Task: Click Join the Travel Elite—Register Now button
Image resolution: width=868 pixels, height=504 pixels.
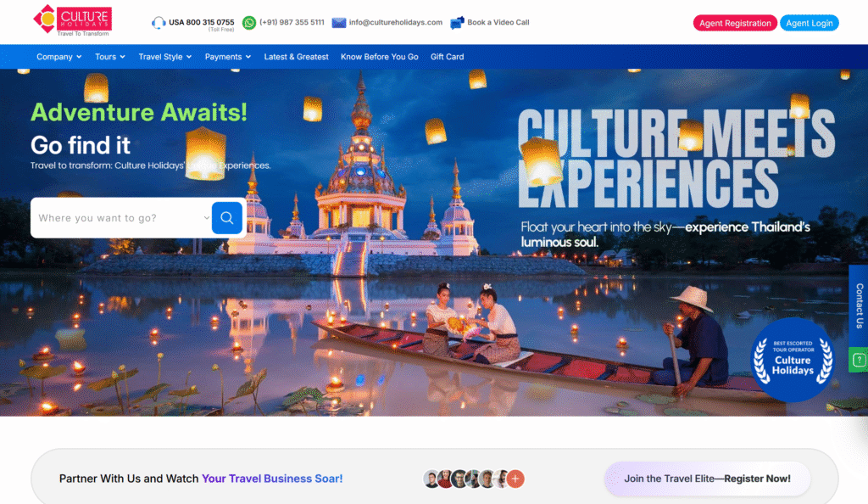Action: point(707,479)
